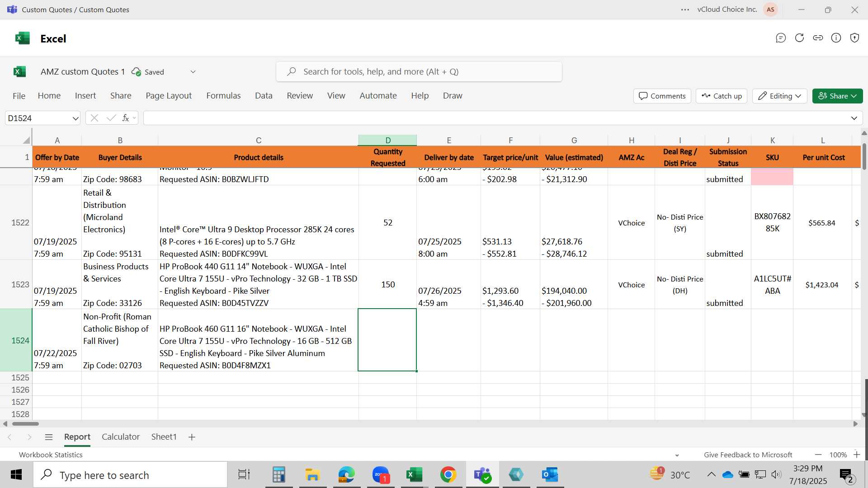Go to next sheet arrow
This screenshot has width=868, height=488.
[29, 437]
